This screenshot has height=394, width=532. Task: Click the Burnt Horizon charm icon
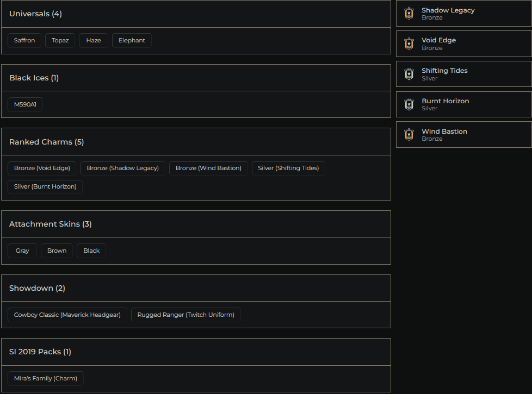point(409,104)
